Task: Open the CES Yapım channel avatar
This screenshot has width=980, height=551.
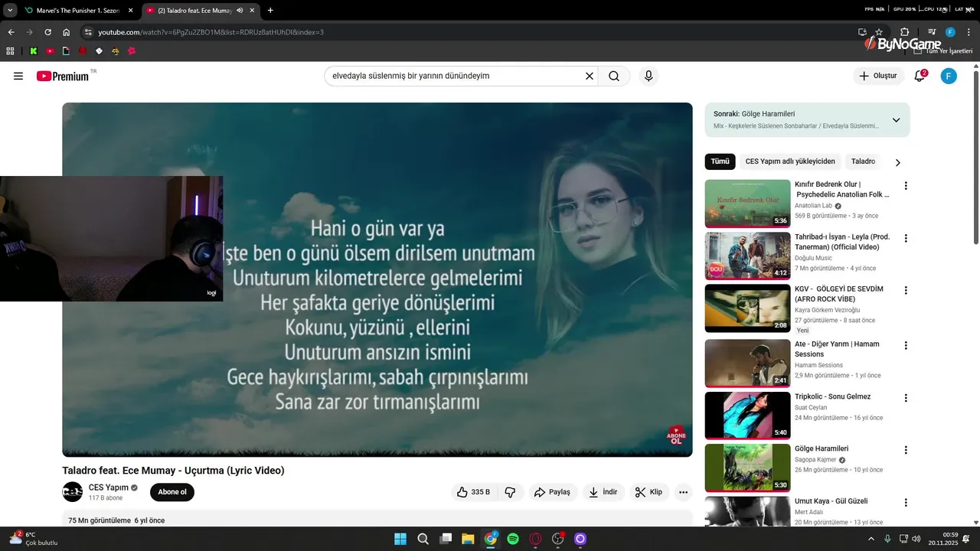Action: click(72, 492)
